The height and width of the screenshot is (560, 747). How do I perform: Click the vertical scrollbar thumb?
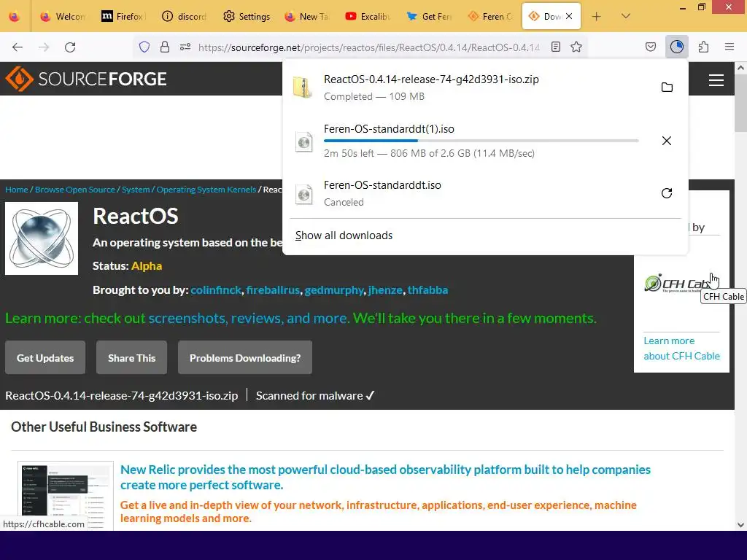coord(741,102)
